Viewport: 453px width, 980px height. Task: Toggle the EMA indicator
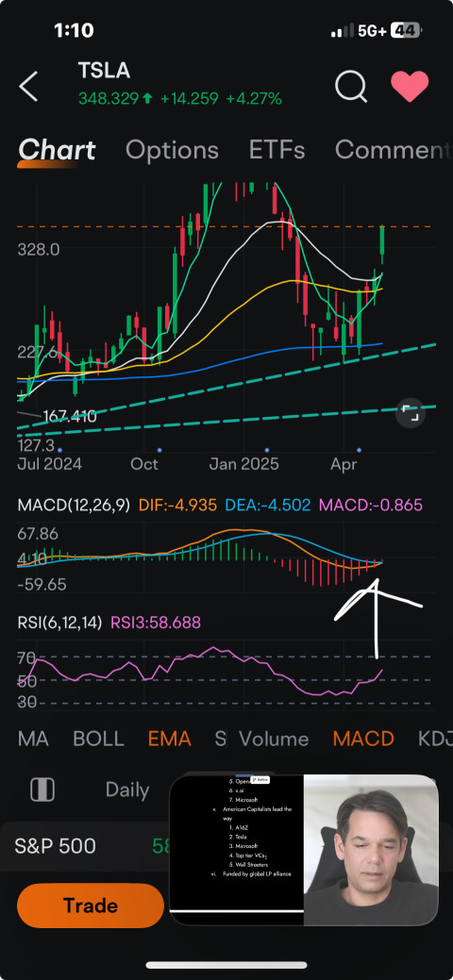(170, 739)
